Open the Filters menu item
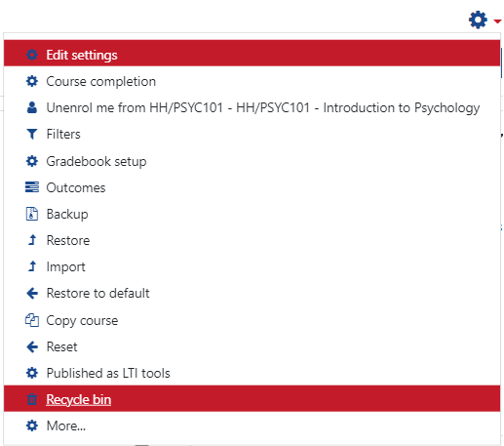This screenshot has height=446, width=504. (252, 134)
